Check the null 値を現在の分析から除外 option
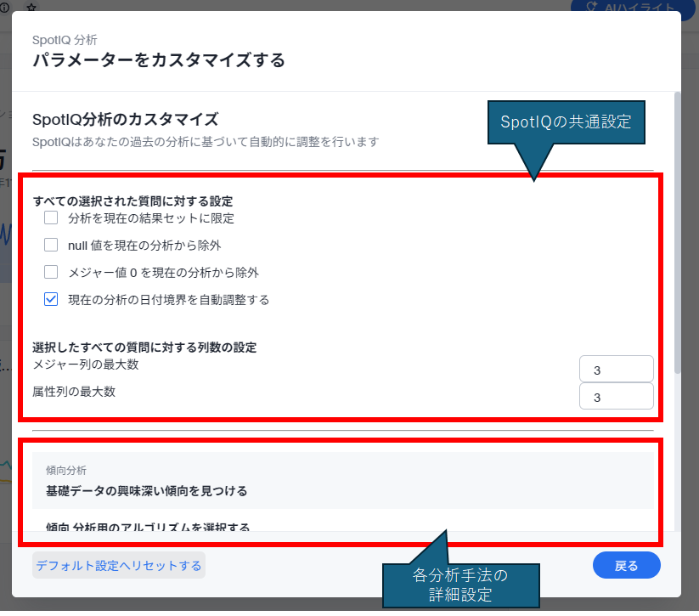The height and width of the screenshot is (616, 699). [x=51, y=246]
